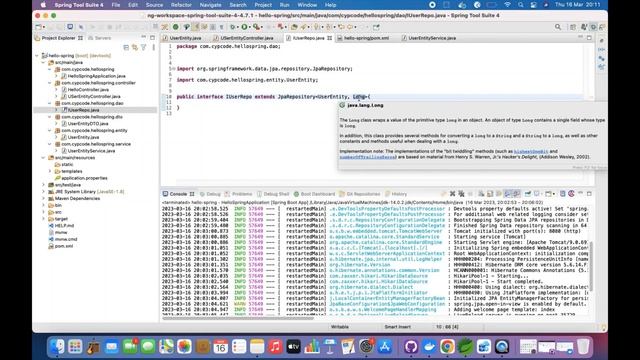The width and height of the screenshot is (640, 360).
Task: Click Remove All Terminated Launches icon
Action: [461, 194]
